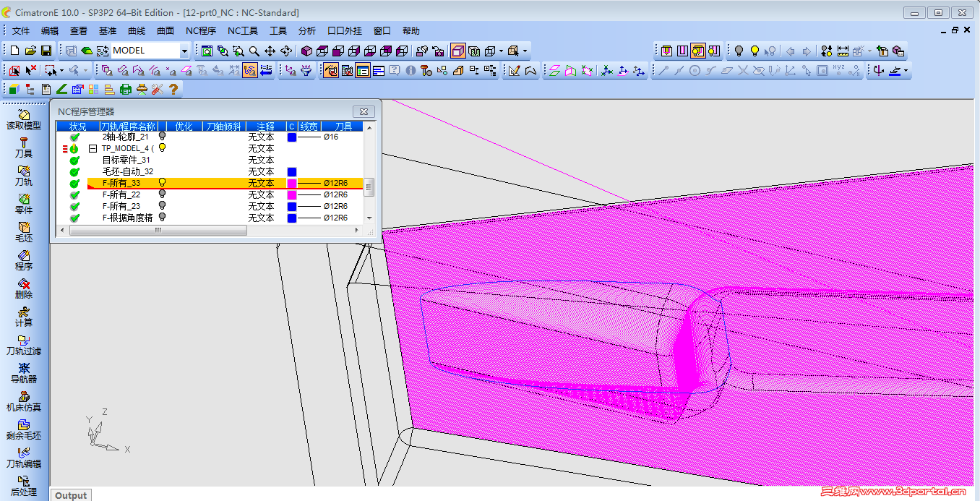This screenshot has width=980, height=501.
Task: Collapse the TP_MODEL_4 tree node
Action: pyautogui.click(x=93, y=148)
